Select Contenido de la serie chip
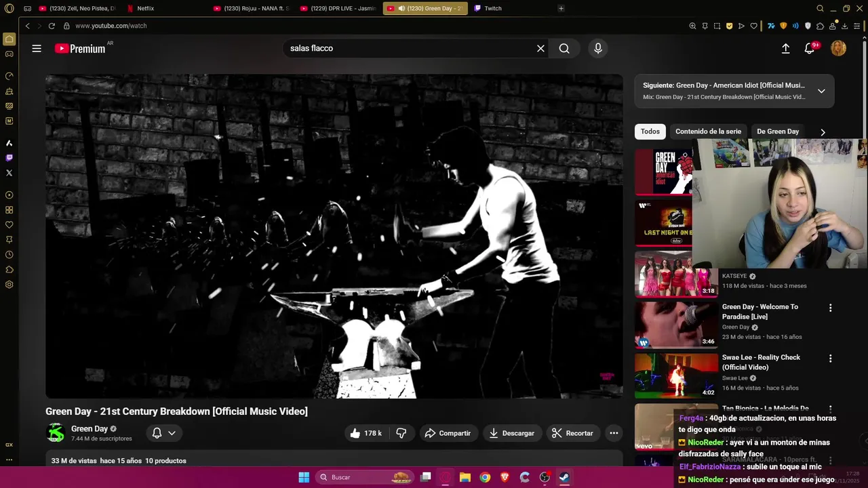Screen dimensions: 868x488 coord(708,131)
